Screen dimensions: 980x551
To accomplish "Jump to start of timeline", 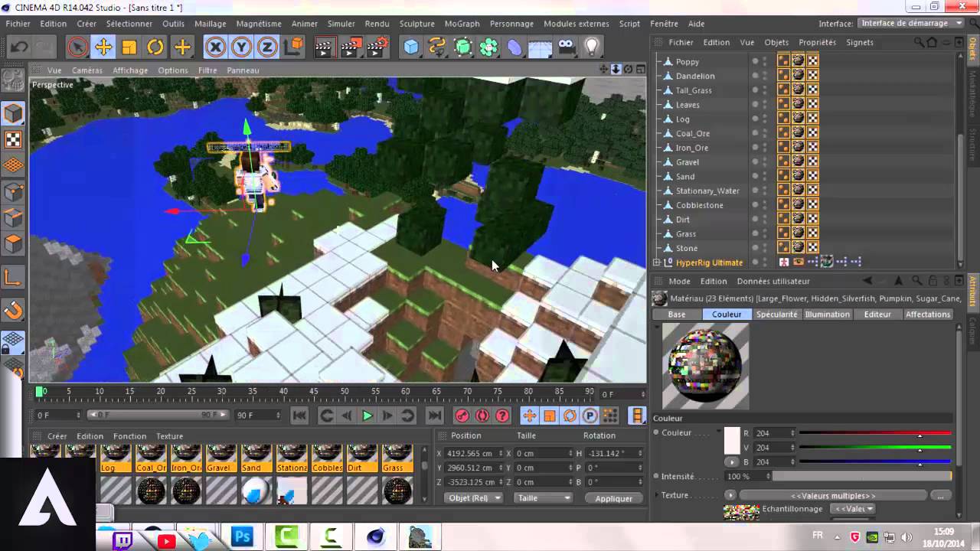I will tap(299, 416).
